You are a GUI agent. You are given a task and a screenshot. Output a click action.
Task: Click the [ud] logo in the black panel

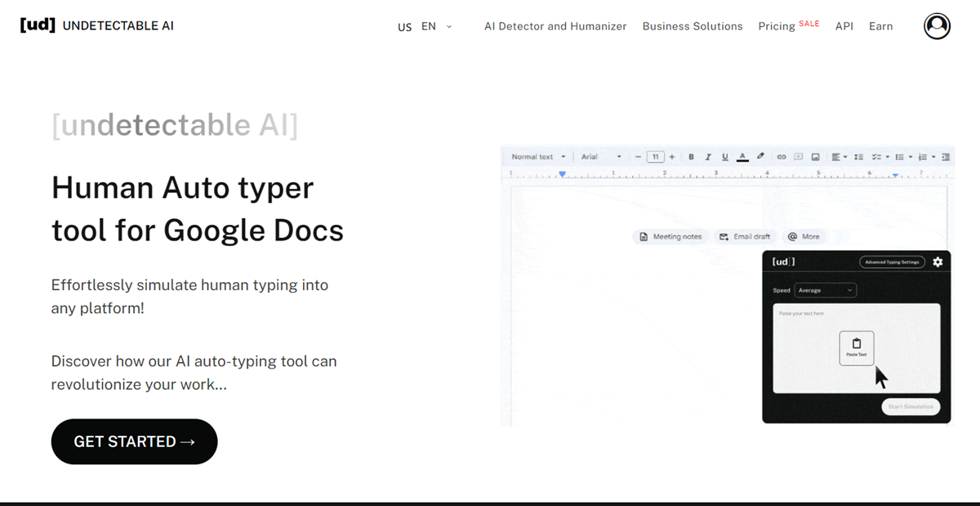click(x=783, y=262)
